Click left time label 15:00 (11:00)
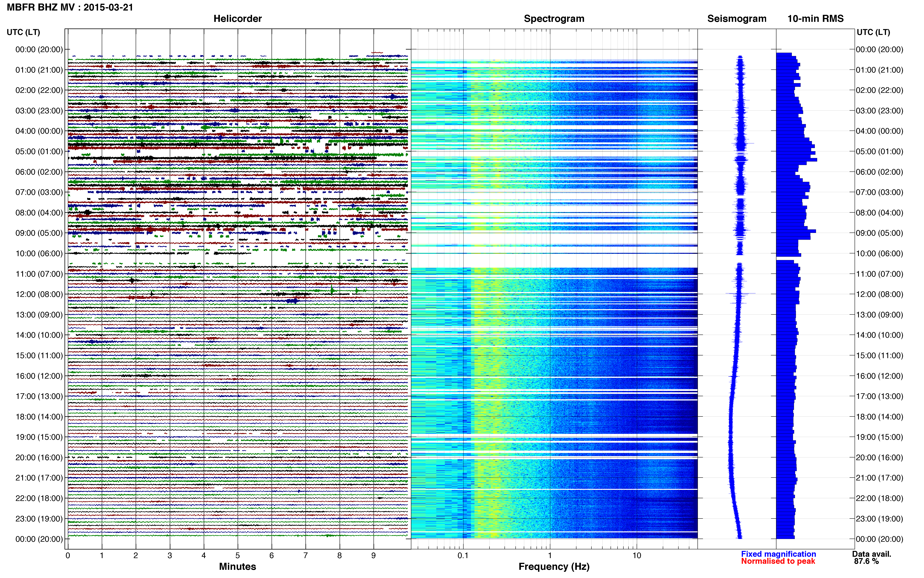924x578 pixels. [x=39, y=355]
